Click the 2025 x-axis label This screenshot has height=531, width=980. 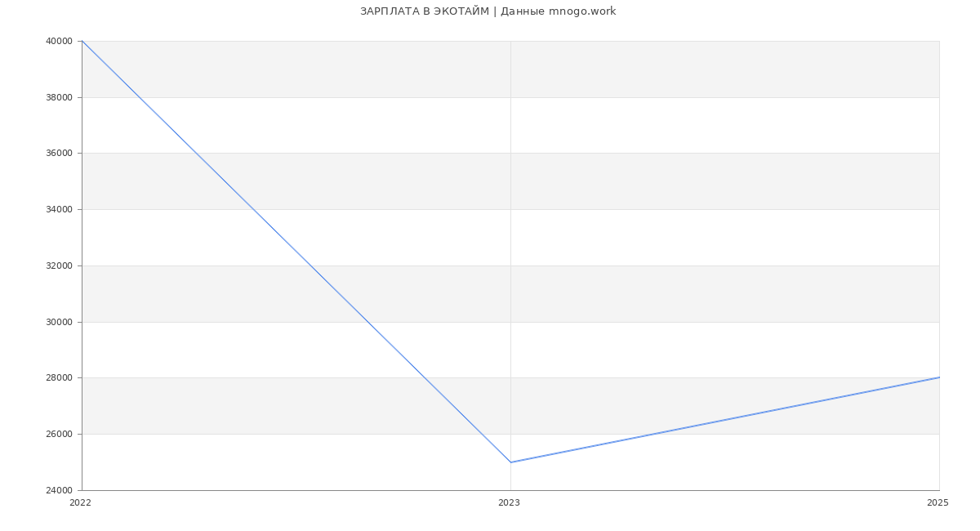(x=938, y=502)
